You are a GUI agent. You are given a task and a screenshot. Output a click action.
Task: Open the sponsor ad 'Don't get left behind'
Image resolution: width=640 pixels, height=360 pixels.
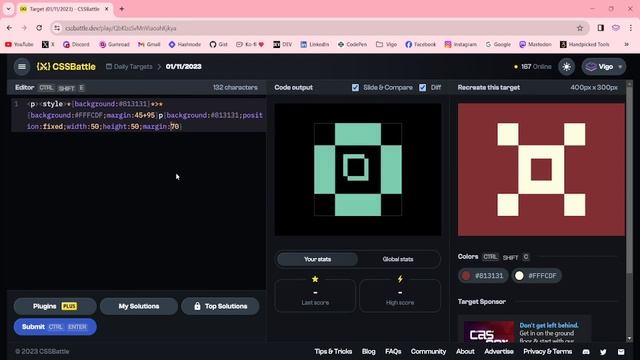pos(524,329)
